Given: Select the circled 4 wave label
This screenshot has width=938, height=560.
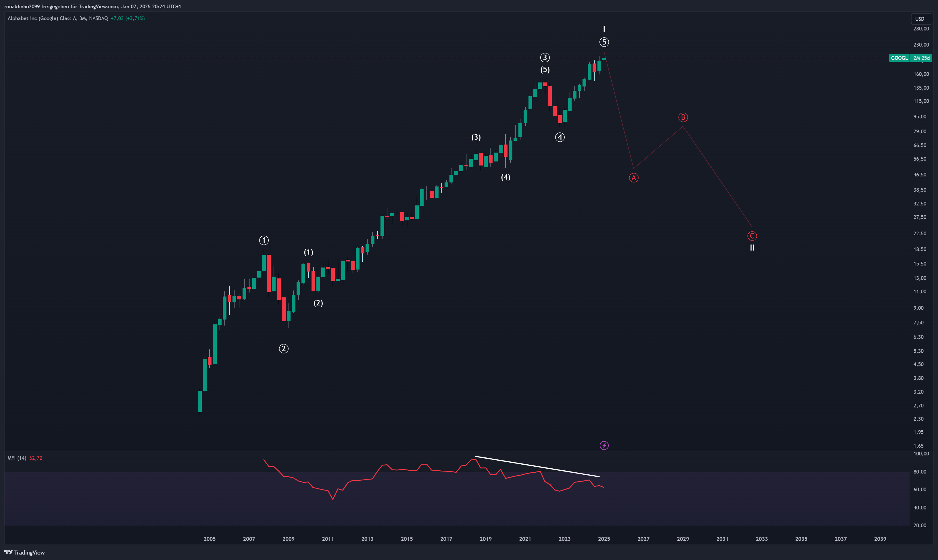Looking at the screenshot, I should [560, 137].
